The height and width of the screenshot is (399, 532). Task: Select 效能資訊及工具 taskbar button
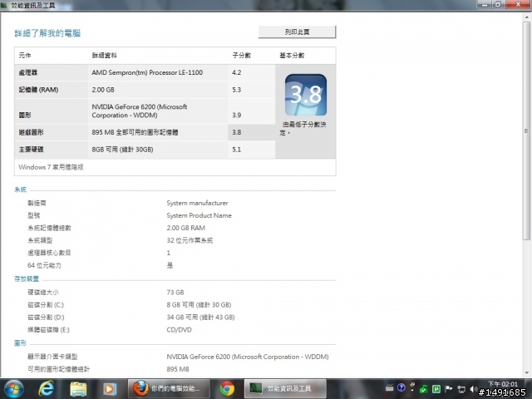click(285, 389)
